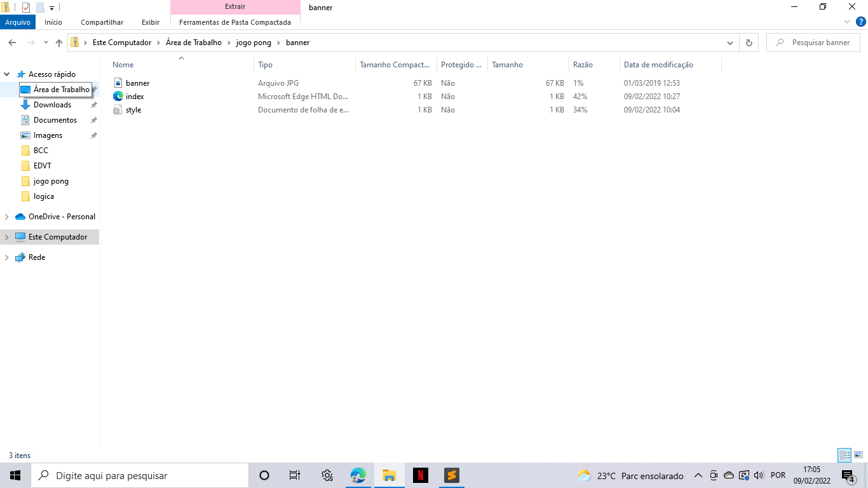Open Imagens in quick access
The image size is (868, 488).
click(x=48, y=135)
